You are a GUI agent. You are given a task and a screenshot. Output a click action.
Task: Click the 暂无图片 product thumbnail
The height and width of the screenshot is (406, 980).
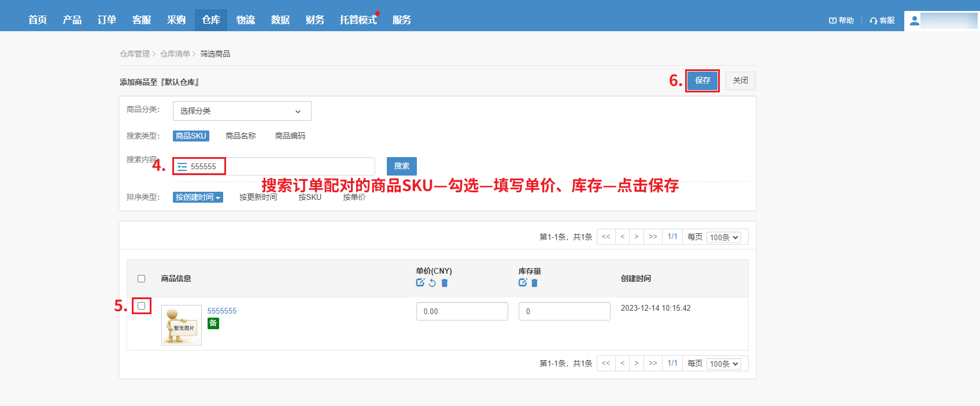click(x=182, y=325)
